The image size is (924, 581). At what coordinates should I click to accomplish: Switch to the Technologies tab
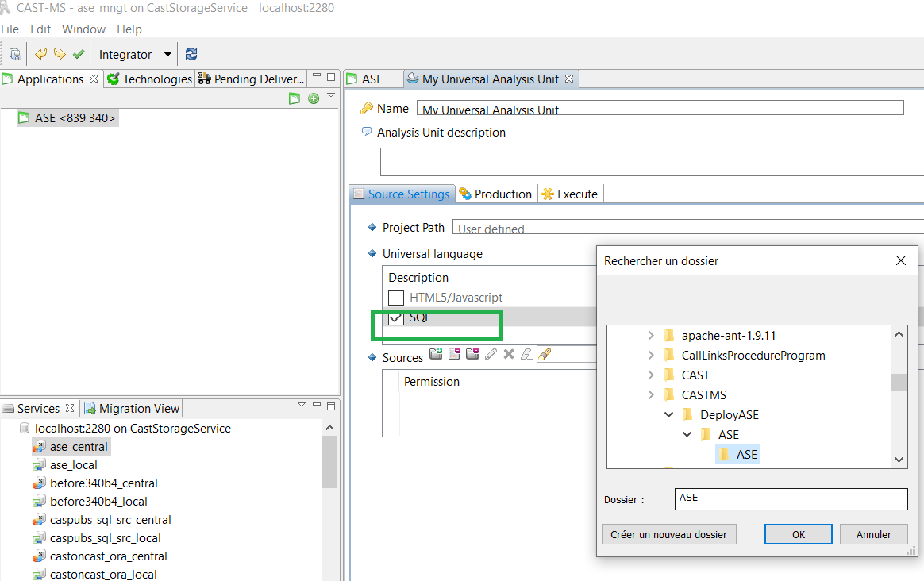150,79
